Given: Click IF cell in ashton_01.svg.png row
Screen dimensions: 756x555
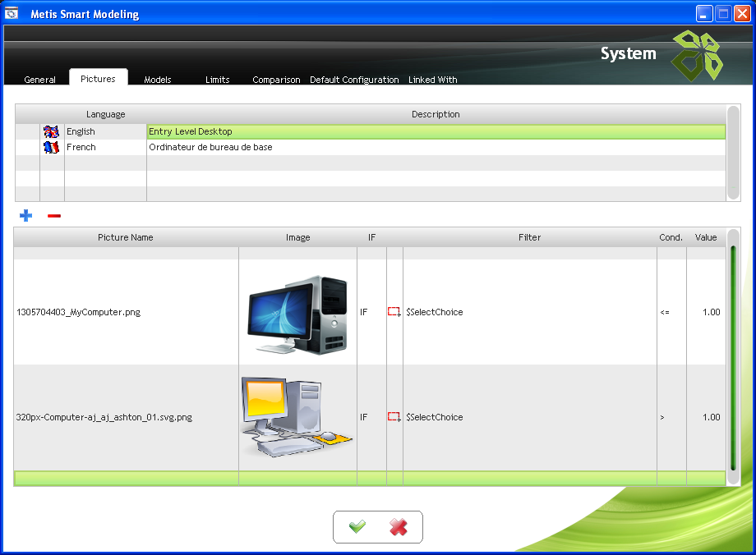Looking at the screenshot, I should click(x=371, y=417).
